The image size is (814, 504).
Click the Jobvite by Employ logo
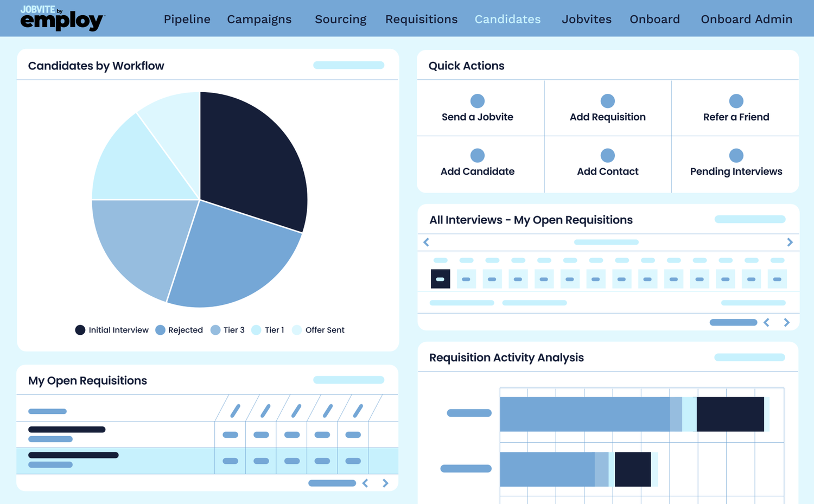(x=61, y=18)
